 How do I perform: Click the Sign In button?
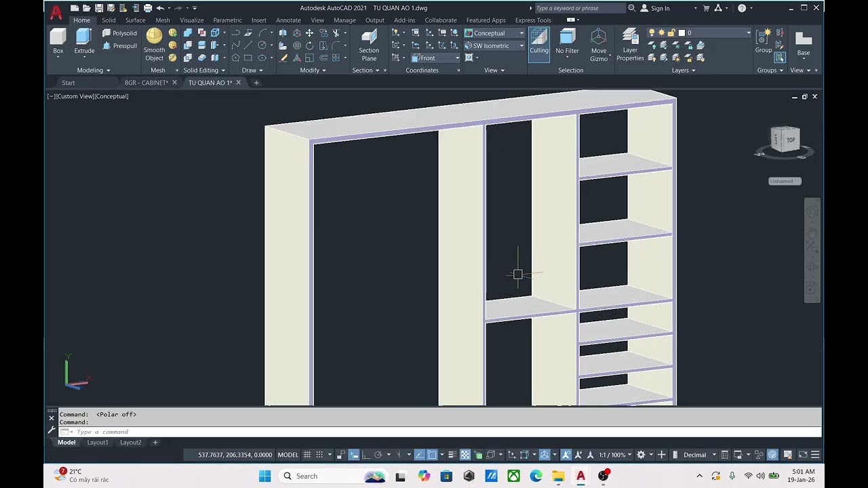tap(655, 8)
